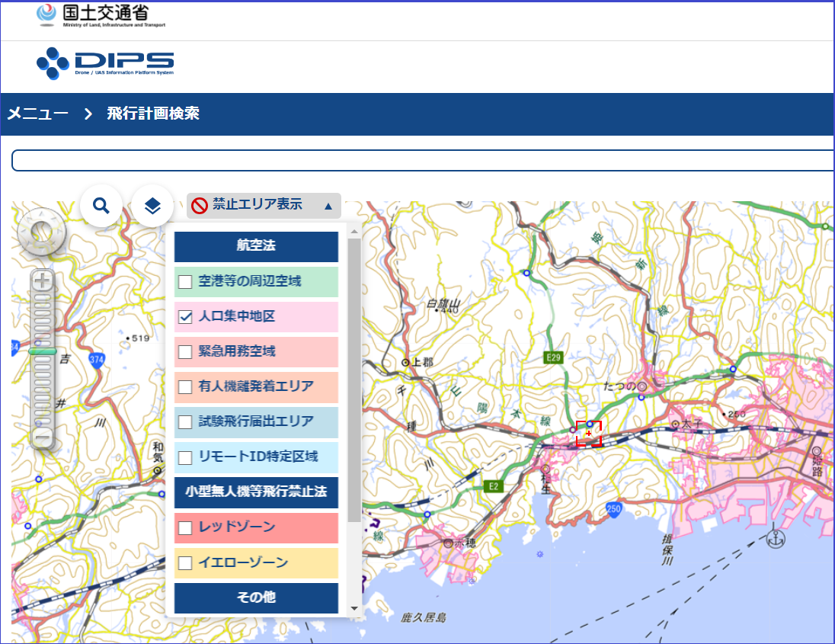Viewport: 835px width, 644px height.
Task: Click the zoom in plus button
Action: [x=43, y=281]
